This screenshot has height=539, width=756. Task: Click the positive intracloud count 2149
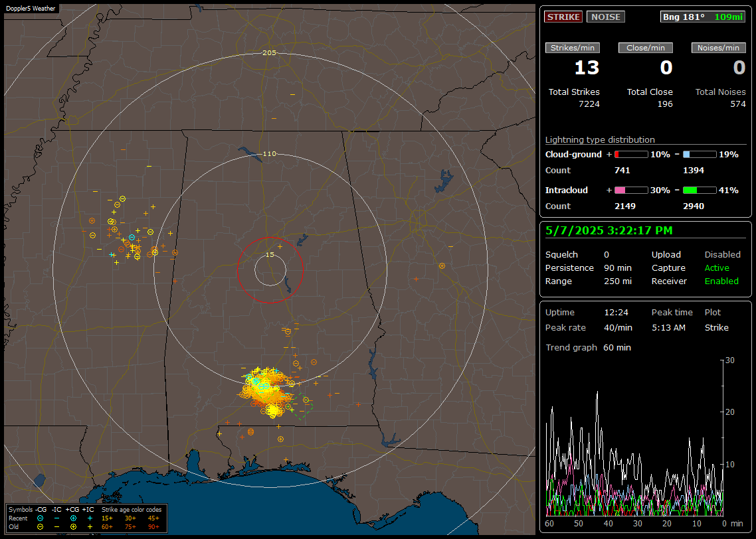[x=625, y=206]
